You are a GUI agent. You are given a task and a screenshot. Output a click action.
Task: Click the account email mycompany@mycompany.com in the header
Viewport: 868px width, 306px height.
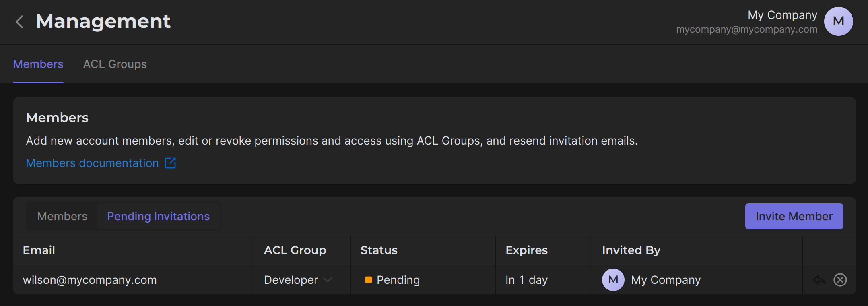[746, 29]
